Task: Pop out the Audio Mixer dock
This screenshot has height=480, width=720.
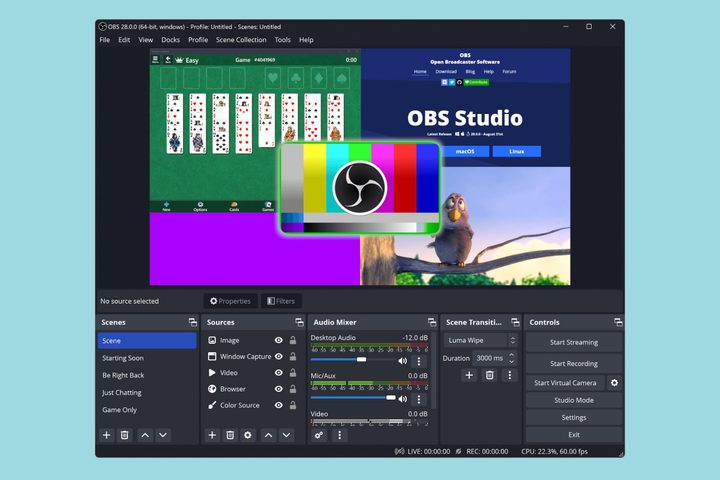Action: click(432, 322)
